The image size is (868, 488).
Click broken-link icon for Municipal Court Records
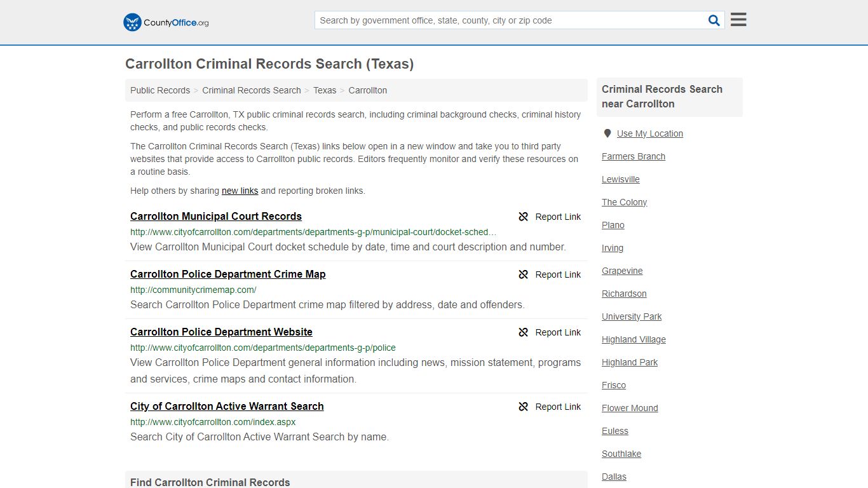[x=524, y=217]
